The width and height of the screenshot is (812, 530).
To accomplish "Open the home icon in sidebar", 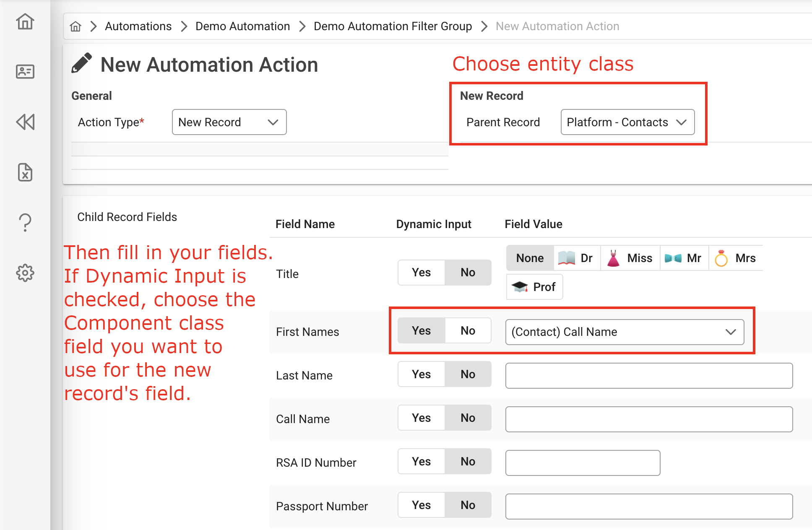I will (x=25, y=22).
